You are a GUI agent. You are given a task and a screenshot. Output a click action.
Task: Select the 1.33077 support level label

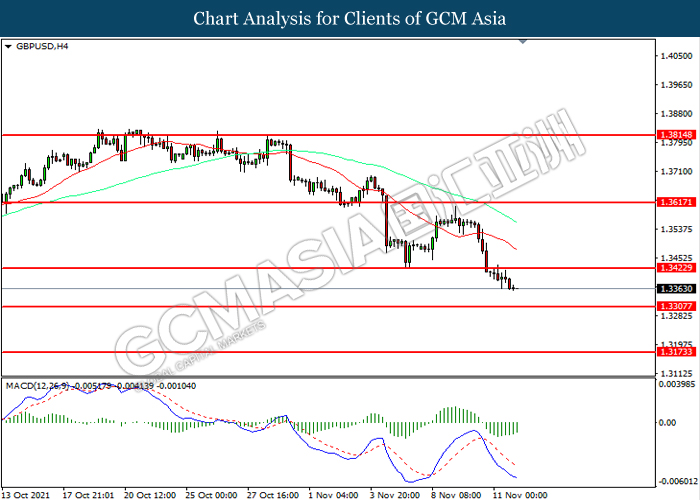pyautogui.click(x=676, y=306)
